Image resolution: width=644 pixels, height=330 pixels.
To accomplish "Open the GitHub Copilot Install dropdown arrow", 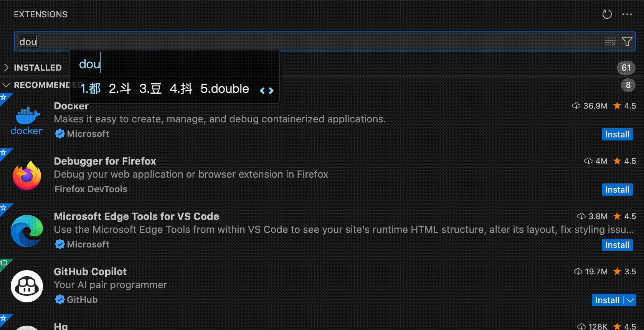I will click(x=630, y=300).
